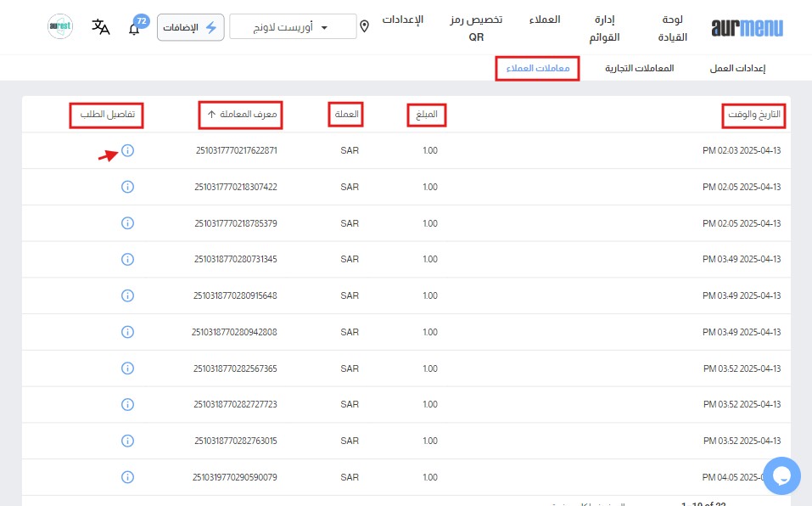Viewport: 812px width, 506px height.
Task: Click the language translate icon
Action: pyautogui.click(x=101, y=27)
